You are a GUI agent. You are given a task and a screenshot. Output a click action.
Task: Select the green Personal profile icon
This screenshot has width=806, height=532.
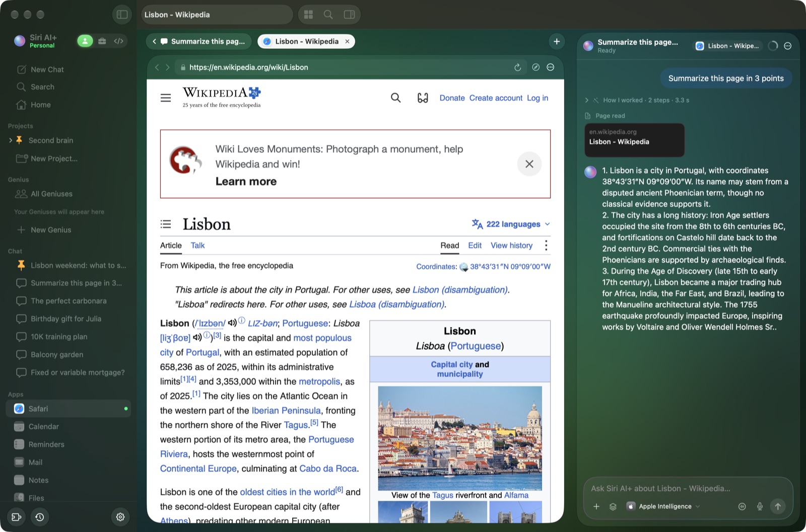85,41
